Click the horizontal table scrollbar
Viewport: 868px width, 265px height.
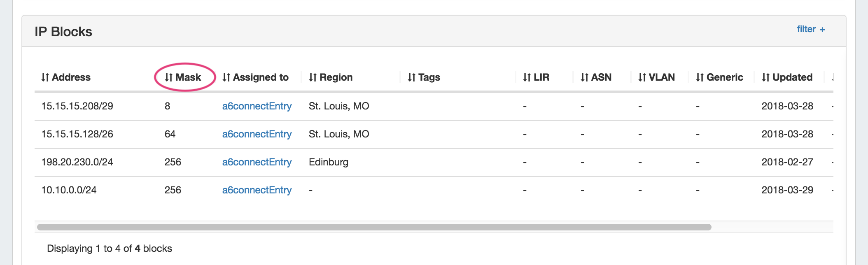click(x=374, y=227)
